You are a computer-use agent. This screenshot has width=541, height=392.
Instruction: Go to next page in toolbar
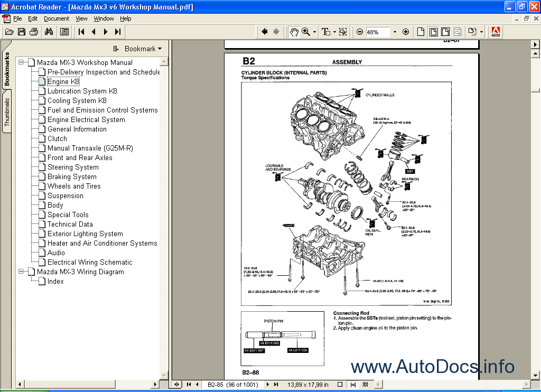[106, 32]
